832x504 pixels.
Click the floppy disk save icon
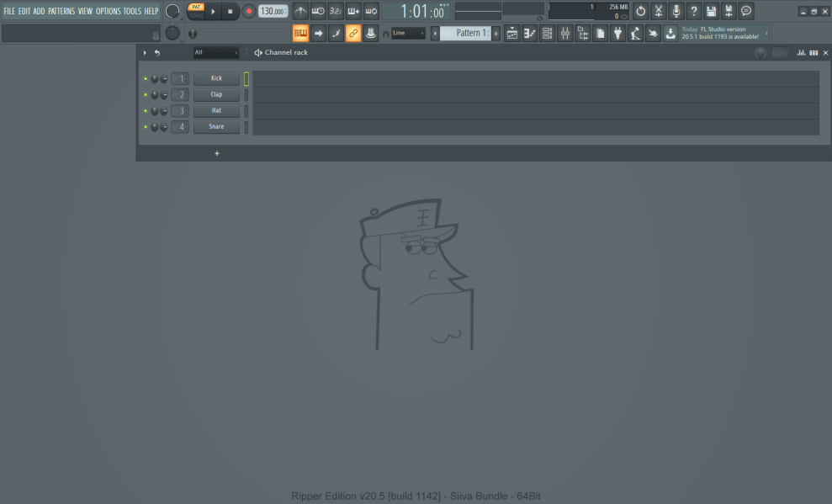[x=711, y=11]
